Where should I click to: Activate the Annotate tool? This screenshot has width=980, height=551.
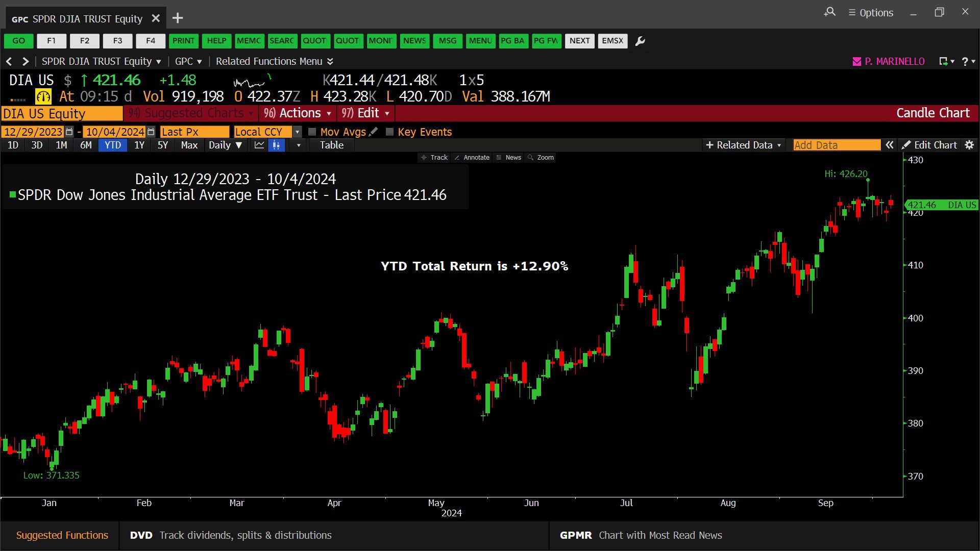472,158
